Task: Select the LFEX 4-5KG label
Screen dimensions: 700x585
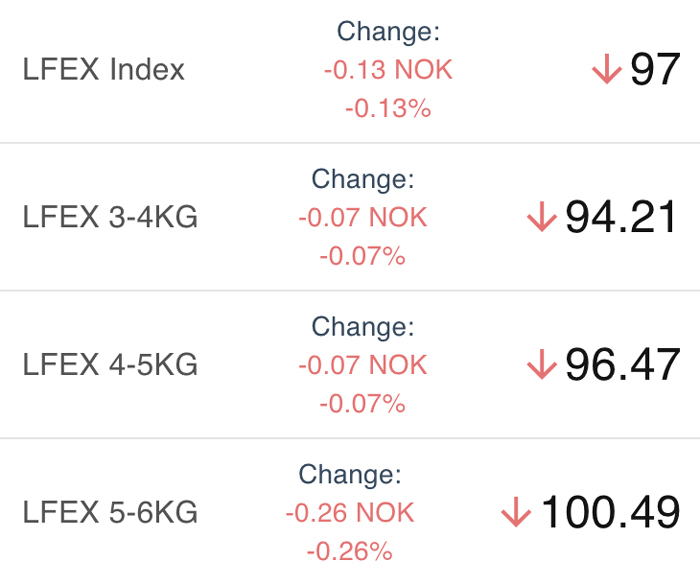Action: click(x=110, y=364)
